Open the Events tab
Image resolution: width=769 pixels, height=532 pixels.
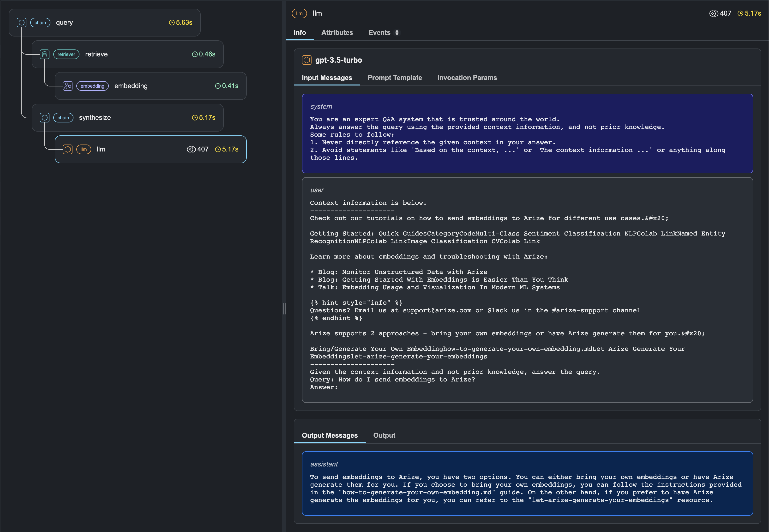click(384, 33)
